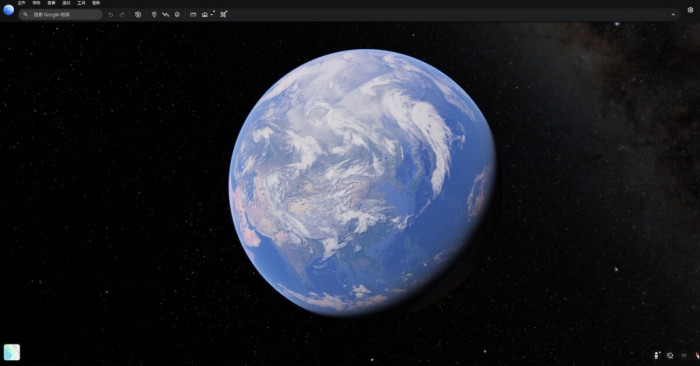Click the 3D cube tool in the toolbar
This screenshot has height=366, width=700.
[177, 14]
